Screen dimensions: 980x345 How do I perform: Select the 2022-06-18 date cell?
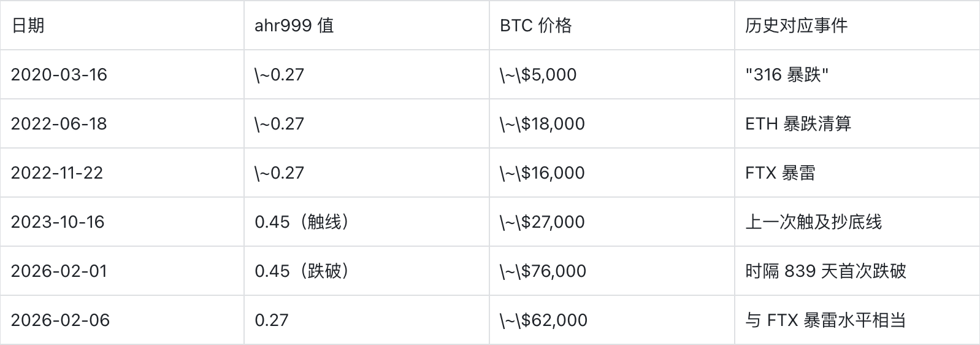59,123
